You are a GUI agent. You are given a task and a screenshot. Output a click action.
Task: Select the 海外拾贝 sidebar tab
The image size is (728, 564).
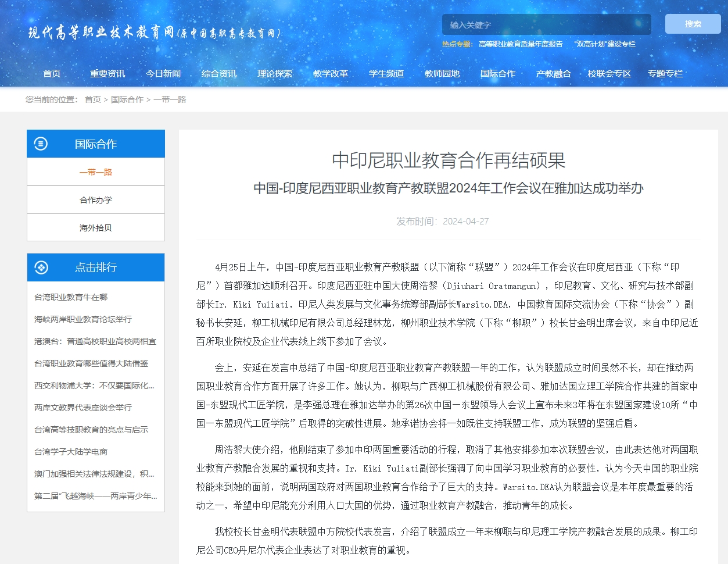pyautogui.click(x=96, y=228)
